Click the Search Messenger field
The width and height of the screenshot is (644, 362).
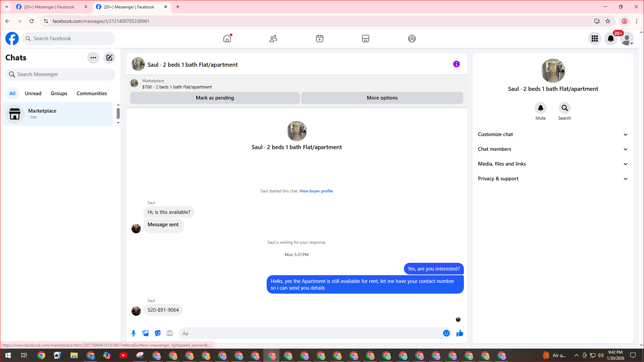(x=60, y=74)
